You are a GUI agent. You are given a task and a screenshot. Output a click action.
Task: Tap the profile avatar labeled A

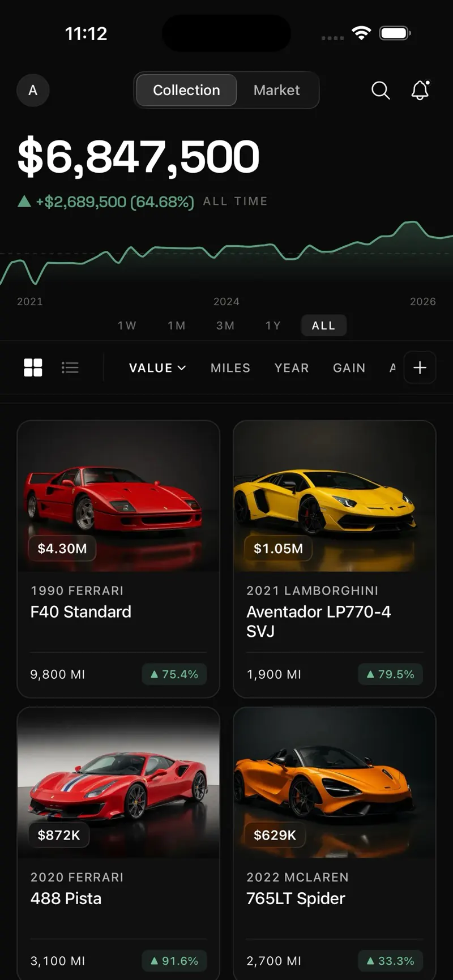coord(33,90)
